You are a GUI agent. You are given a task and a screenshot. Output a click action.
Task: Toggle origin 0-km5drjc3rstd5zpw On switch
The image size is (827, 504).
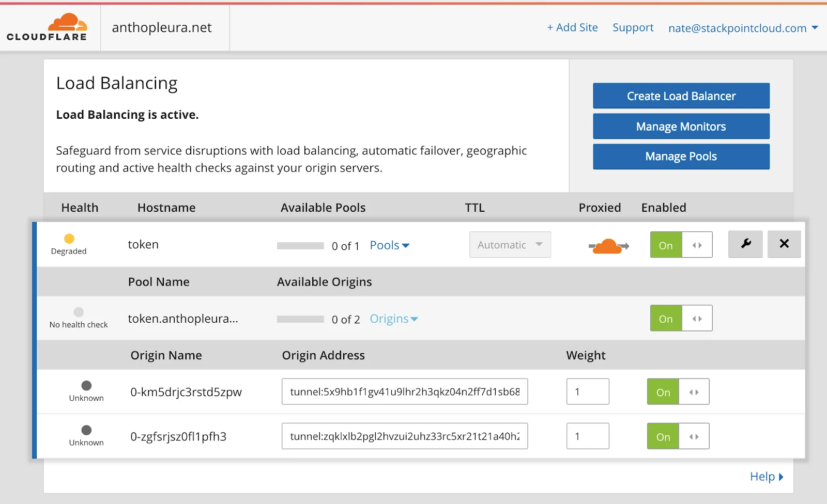click(678, 392)
